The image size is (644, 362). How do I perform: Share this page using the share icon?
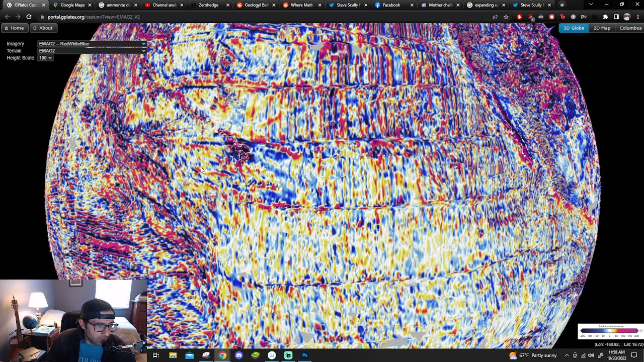click(495, 17)
